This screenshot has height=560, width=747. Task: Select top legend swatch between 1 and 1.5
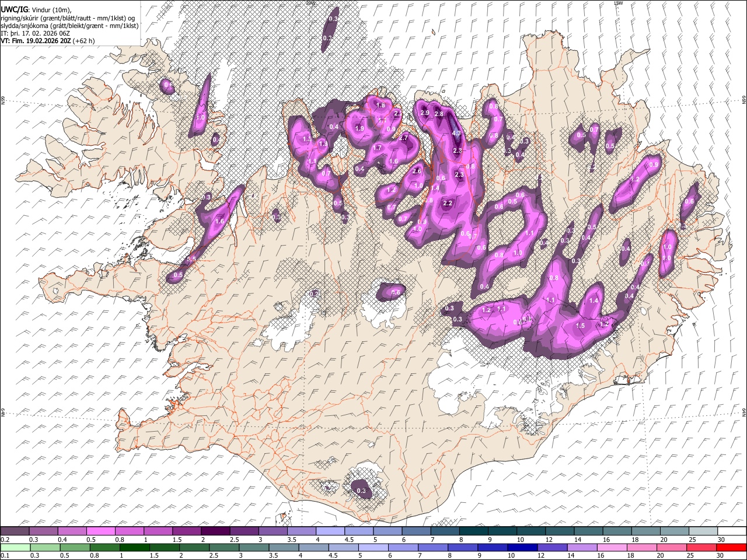(x=158, y=531)
